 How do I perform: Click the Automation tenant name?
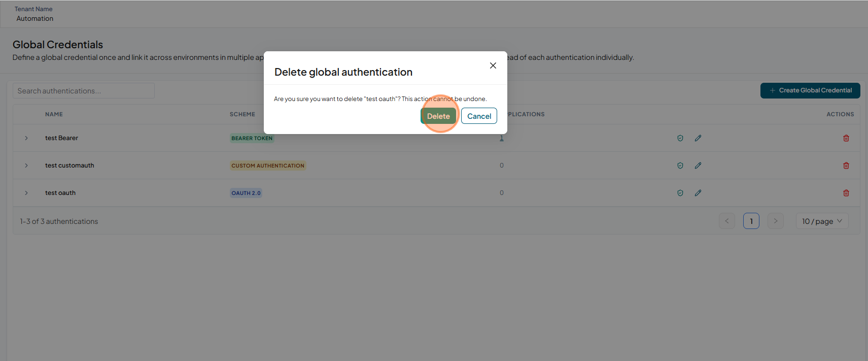(34, 18)
